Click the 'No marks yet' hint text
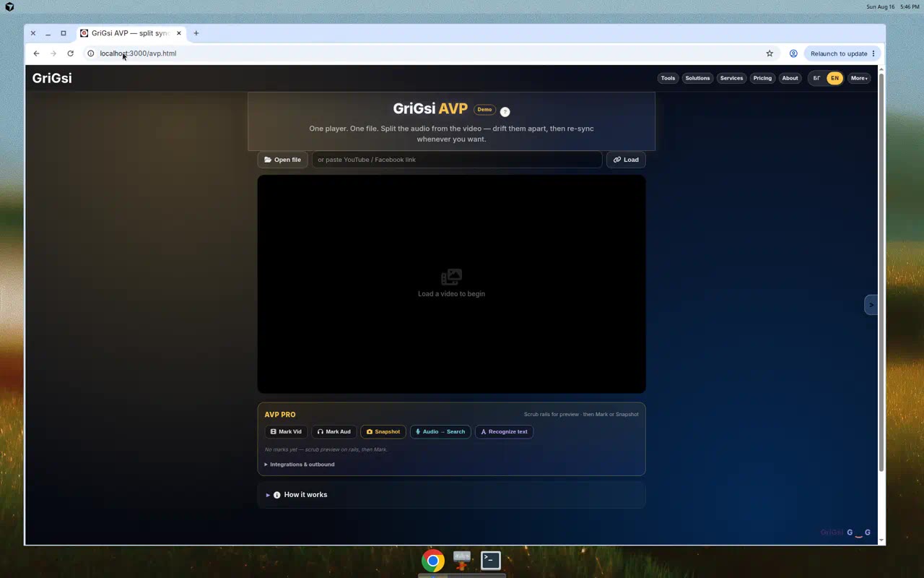Screen dimensions: 924x578 pyautogui.click(x=326, y=449)
